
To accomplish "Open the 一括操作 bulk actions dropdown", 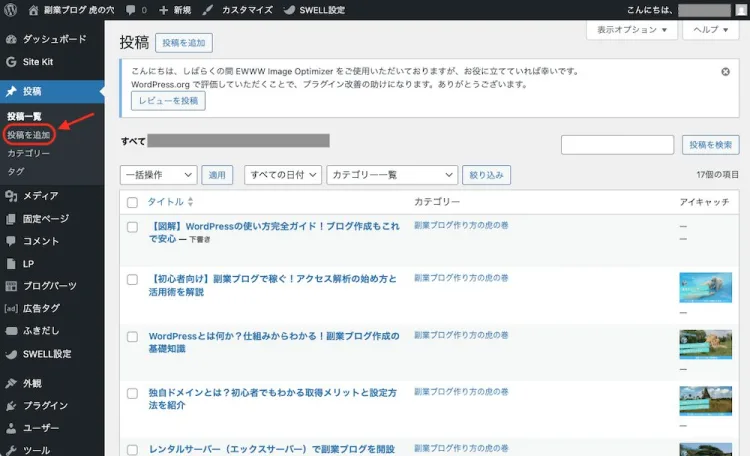I will point(159,175).
